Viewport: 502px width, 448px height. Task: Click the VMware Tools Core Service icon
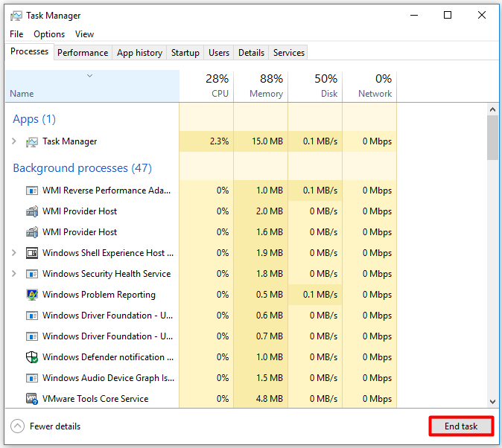point(32,399)
